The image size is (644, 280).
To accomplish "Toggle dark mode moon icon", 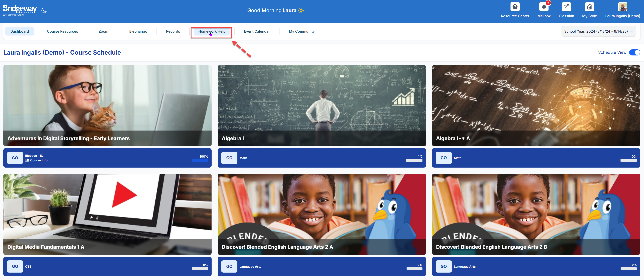I will pos(44,10).
